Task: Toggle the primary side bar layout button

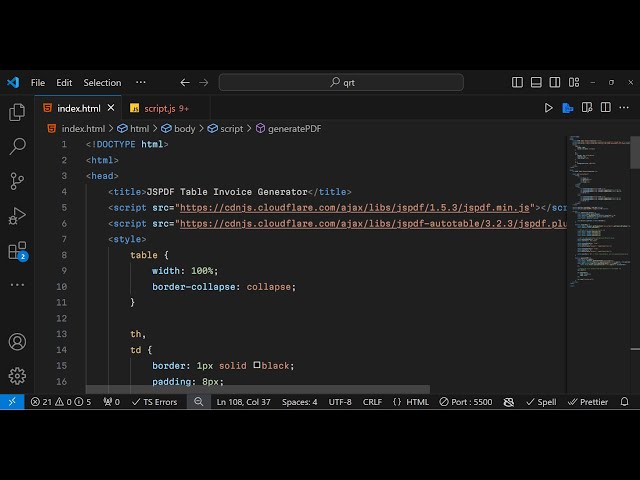Action: 517,83
